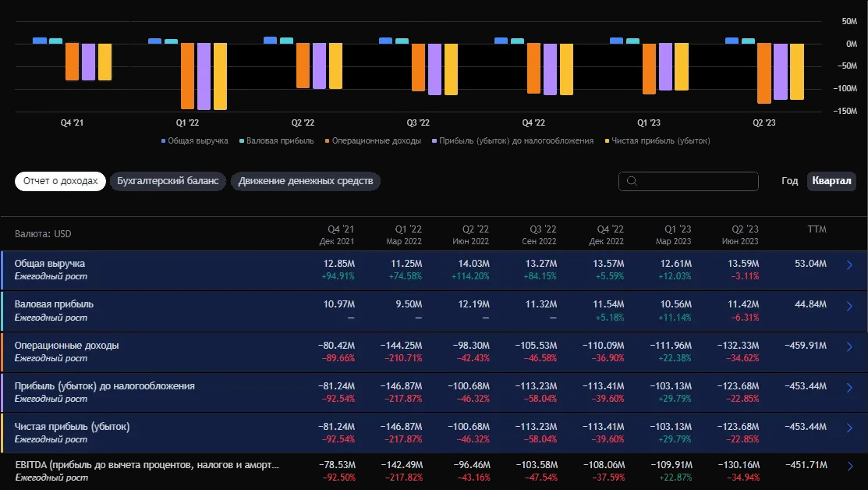Click the Прибыль (убыток) до налогообложения label
The width and height of the screenshot is (868, 490).
point(105,386)
